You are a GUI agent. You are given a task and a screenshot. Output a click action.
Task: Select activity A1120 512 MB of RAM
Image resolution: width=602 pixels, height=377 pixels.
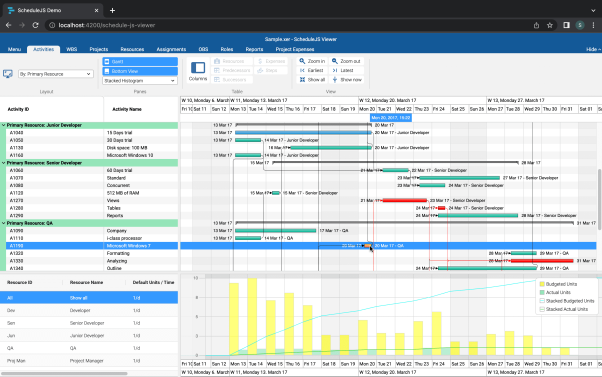coord(92,193)
